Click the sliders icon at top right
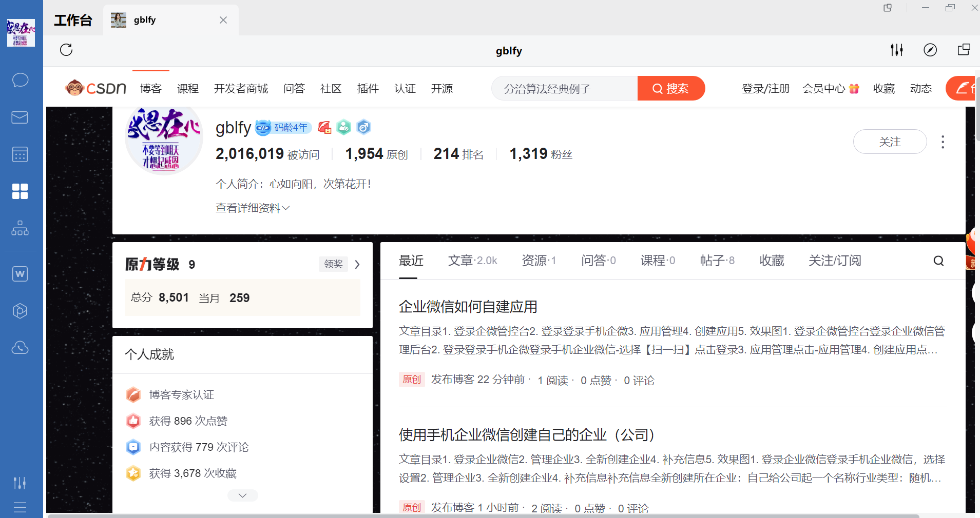Screen dimensions: 980x518 [x=896, y=50]
